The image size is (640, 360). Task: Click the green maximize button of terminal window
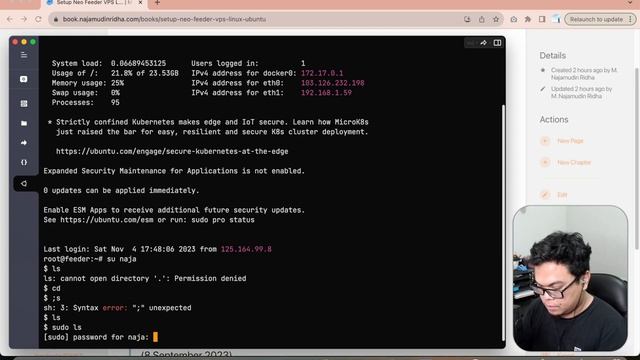click(x=33, y=42)
